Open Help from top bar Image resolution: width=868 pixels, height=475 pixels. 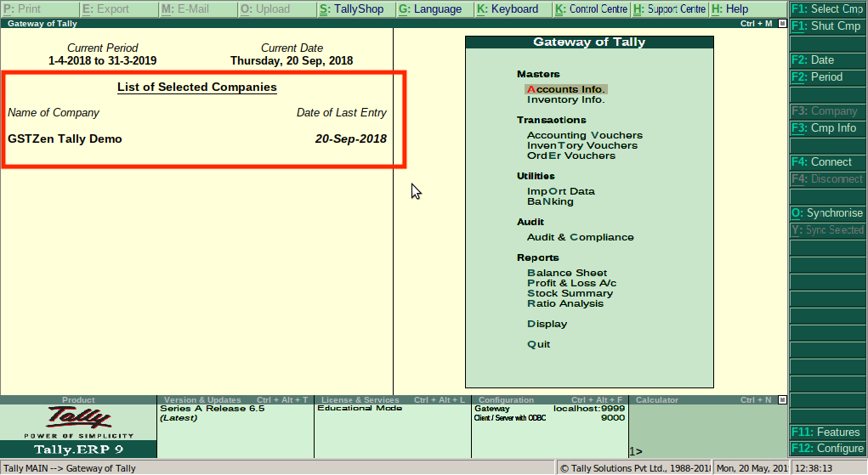[x=748, y=9]
